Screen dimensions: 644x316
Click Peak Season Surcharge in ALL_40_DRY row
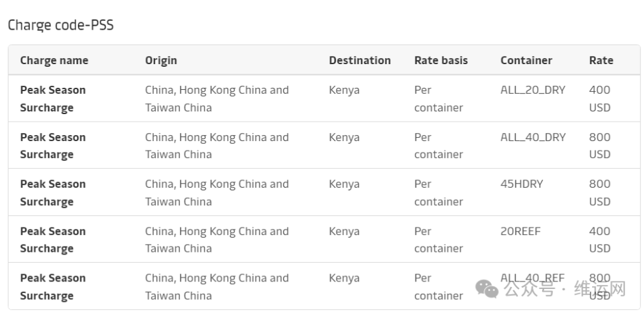pos(53,146)
